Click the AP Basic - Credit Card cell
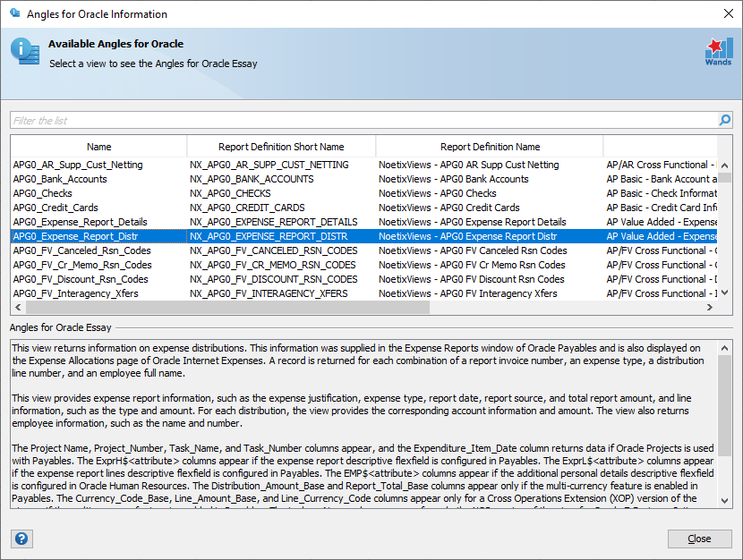 (x=662, y=208)
